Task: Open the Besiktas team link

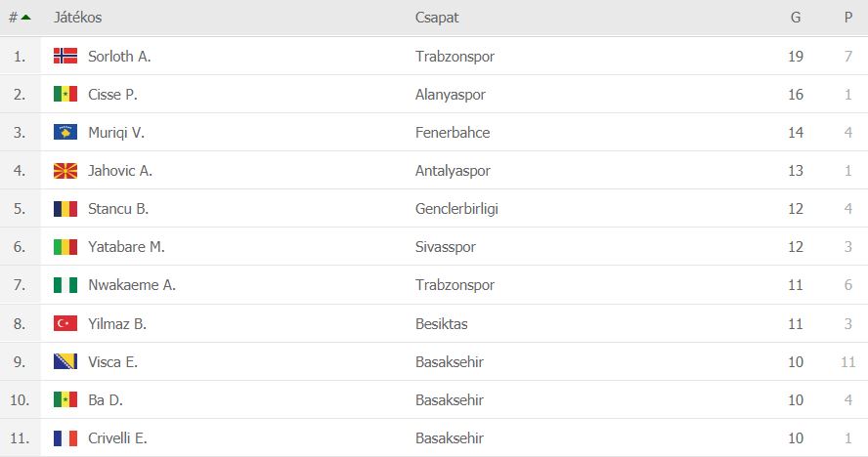Action: (x=441, y=323)
